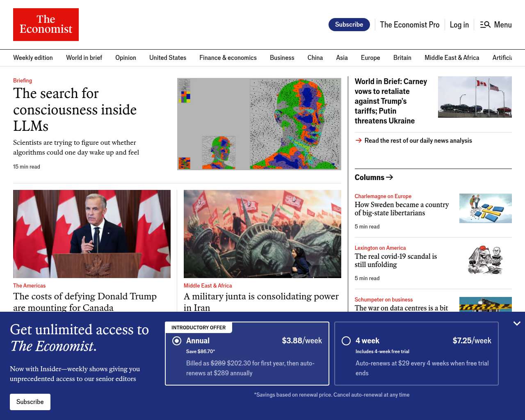Open the Menu search icon

tap(485, 25)
